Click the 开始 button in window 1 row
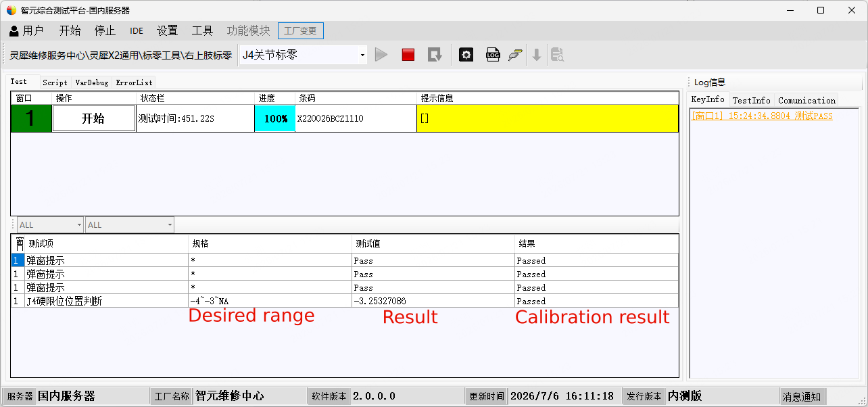 click(x=93, y=118)
